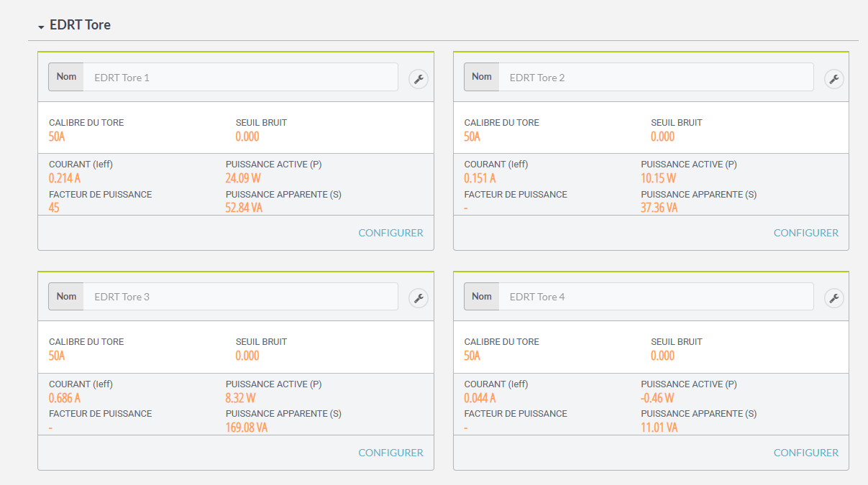
Task: Focus the EDRT Tore 2 name input
Action: click(x=655, y=78)
